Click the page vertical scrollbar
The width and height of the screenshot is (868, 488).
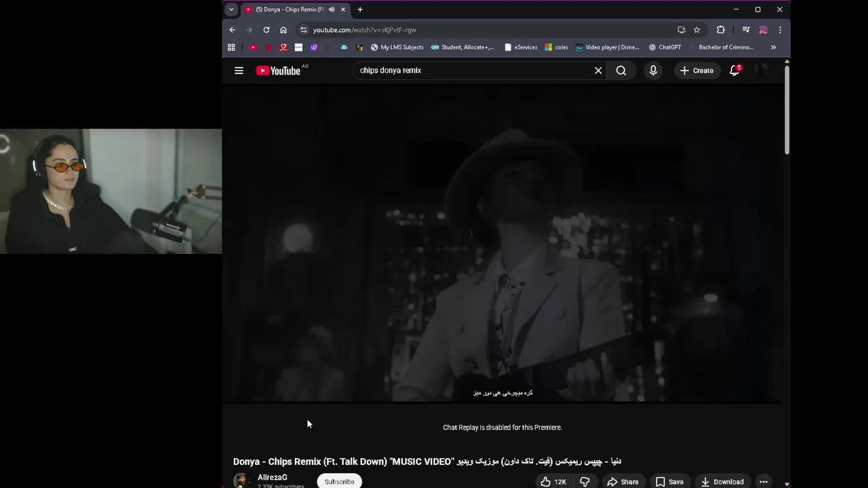(x=787, y=111)
